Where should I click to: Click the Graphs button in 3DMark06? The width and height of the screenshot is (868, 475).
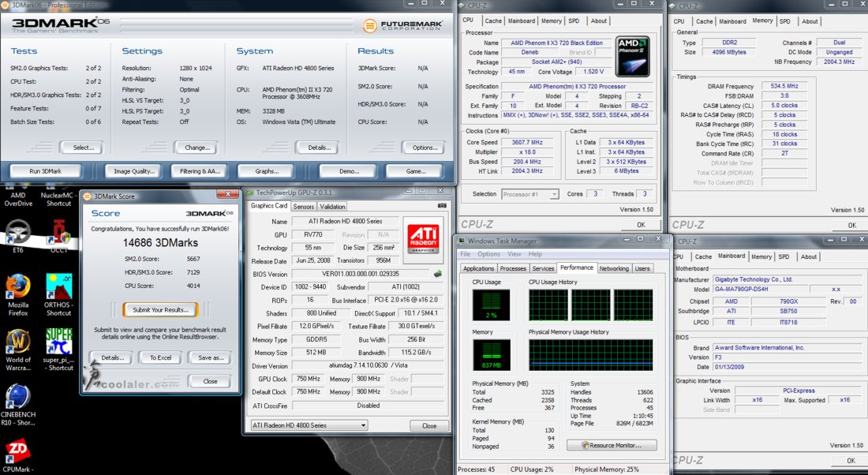(x=267, y=171)
